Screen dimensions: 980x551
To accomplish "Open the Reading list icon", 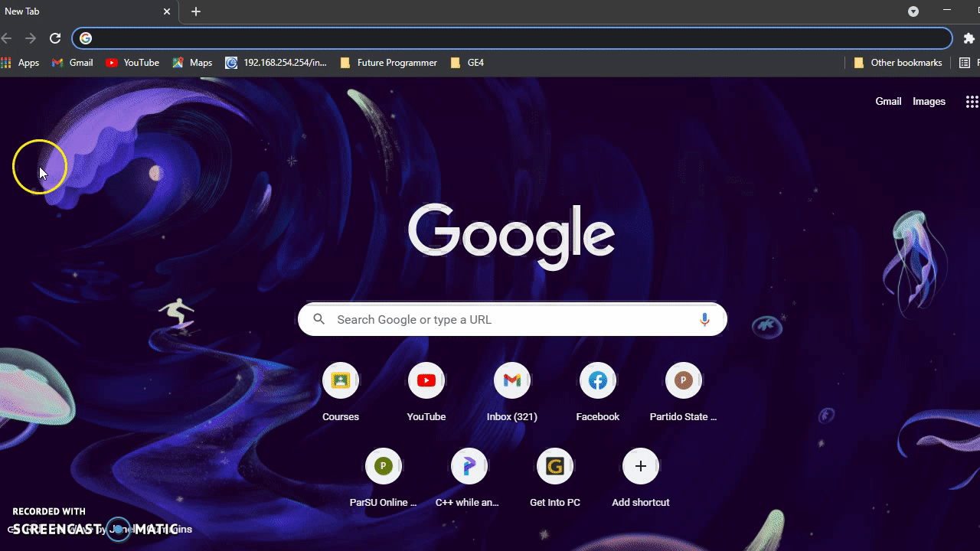I will tap(965, 63).
